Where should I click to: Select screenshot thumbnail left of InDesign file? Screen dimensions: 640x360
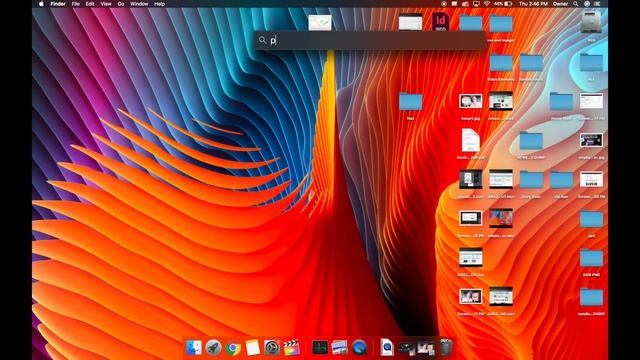pyautogui.click(x=410, y=22)
